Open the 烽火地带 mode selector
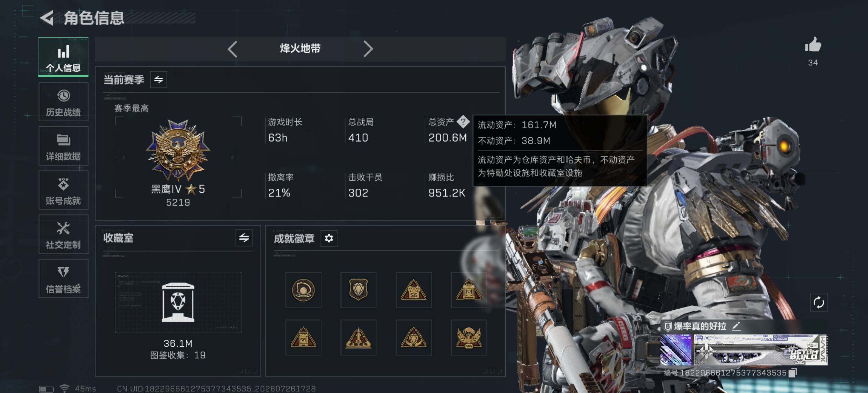 [x=300, y=48]
